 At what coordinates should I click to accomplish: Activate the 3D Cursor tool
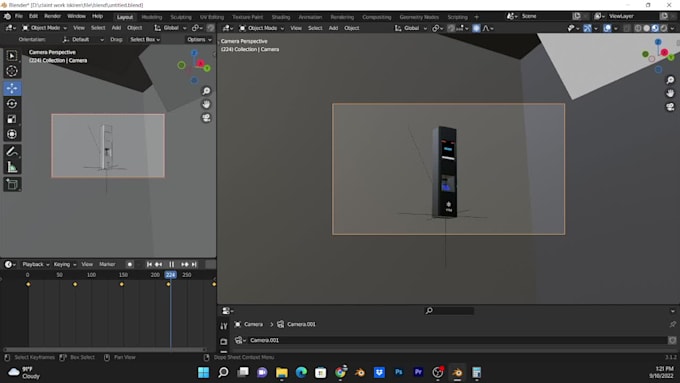pos(12,71)
